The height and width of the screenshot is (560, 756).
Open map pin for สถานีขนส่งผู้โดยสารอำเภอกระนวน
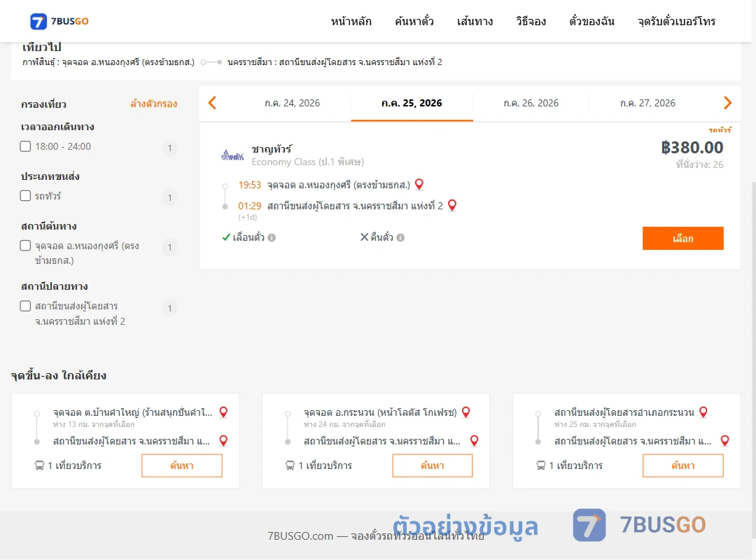[703, 412]
